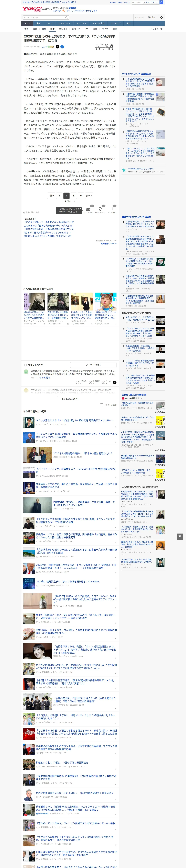Image resolution: width=186 pixels, height=868 pixels.
Task: Toggle the コメント非表示 checkbox
Action: pos(102,405)
